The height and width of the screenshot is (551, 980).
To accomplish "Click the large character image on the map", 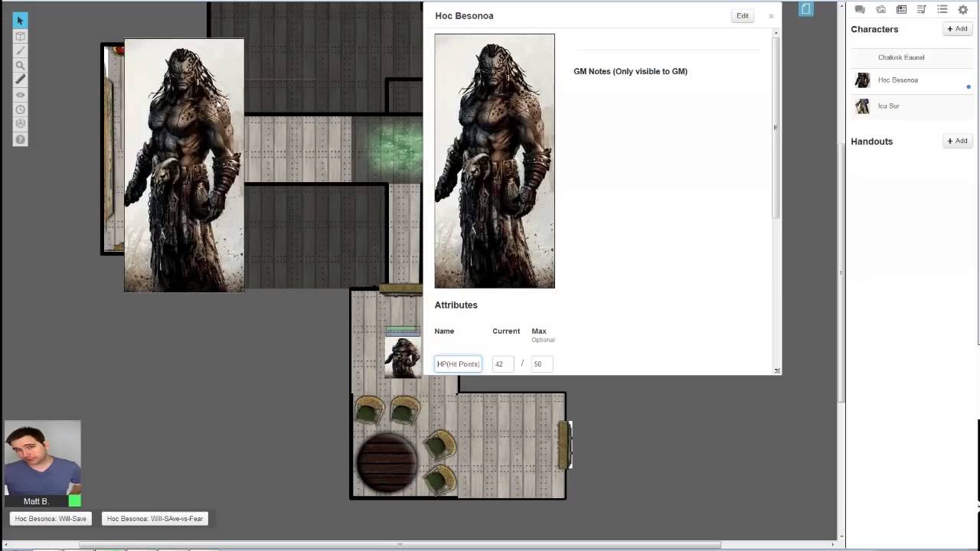I will (x=184, y=165).
